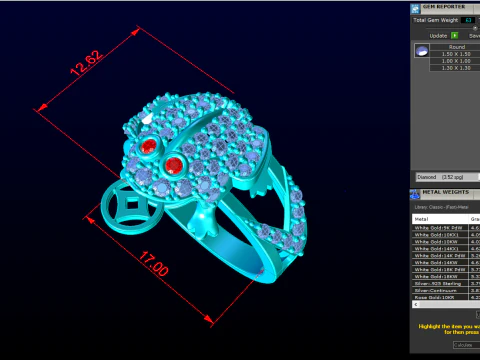
Task: Click the left arrow of metal list scrollbar
Action: point(416,304)
